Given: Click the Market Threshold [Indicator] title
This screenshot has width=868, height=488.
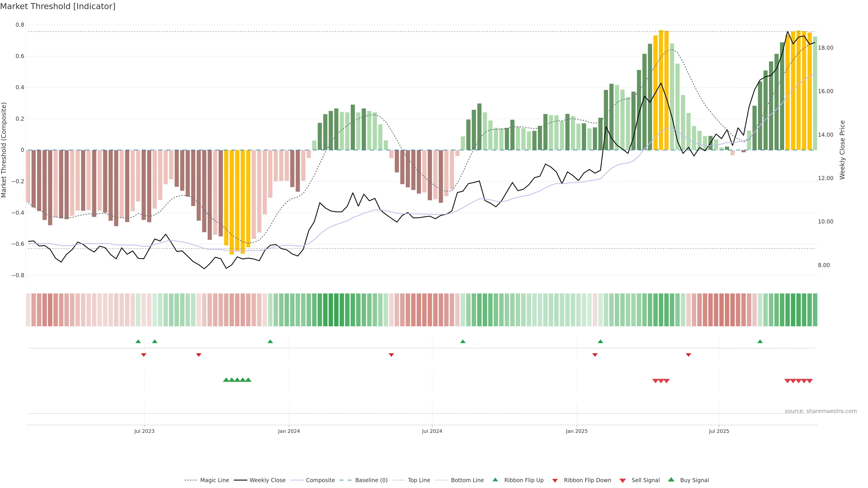Looking at the screenshot, I should click(x=58, y=6).
